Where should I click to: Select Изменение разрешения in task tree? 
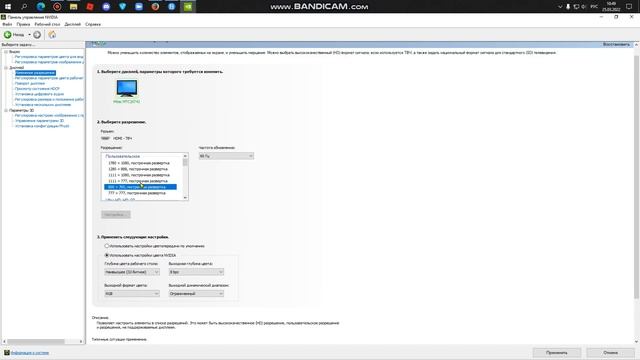click(35, 73)
